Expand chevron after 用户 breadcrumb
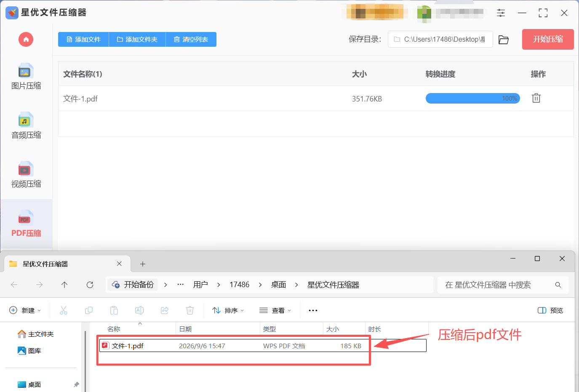This screenshot has height=392, width=579. click(219, 285)
